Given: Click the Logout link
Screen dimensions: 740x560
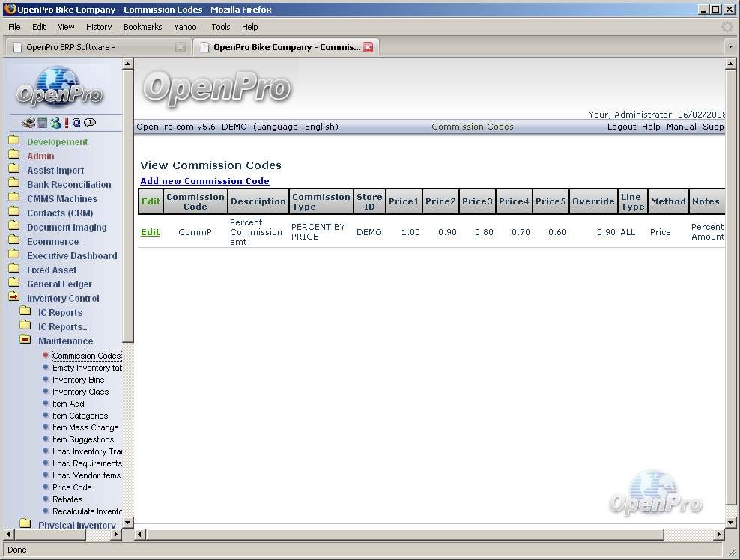Looking at the screenshot, I should coord(622,127).
